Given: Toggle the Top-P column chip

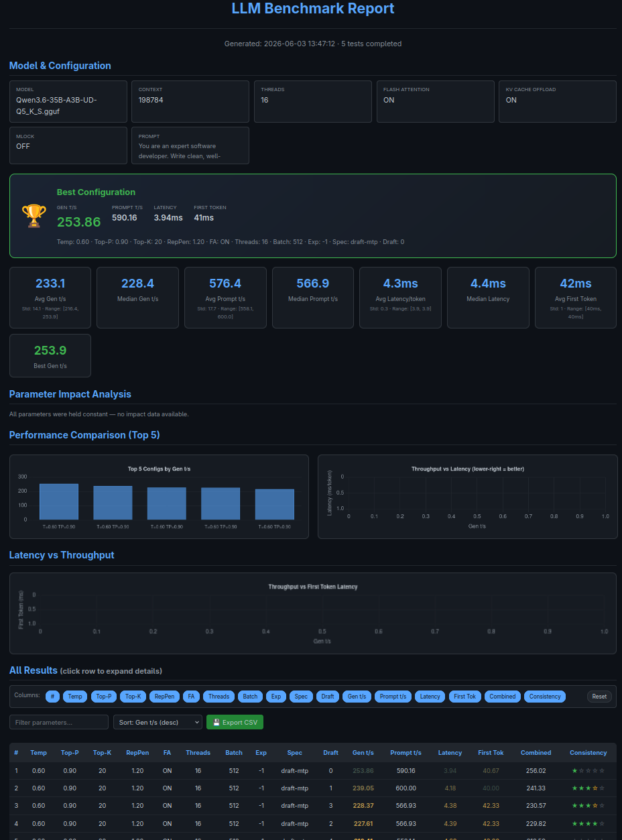Looking at the screenshot, I should coord(103,697).
